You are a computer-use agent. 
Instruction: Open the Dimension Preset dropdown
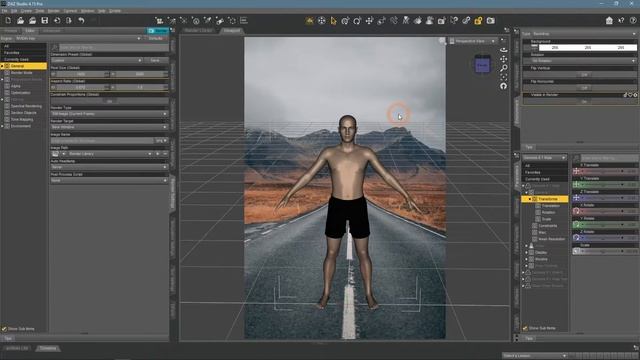(x=96, y=60)
